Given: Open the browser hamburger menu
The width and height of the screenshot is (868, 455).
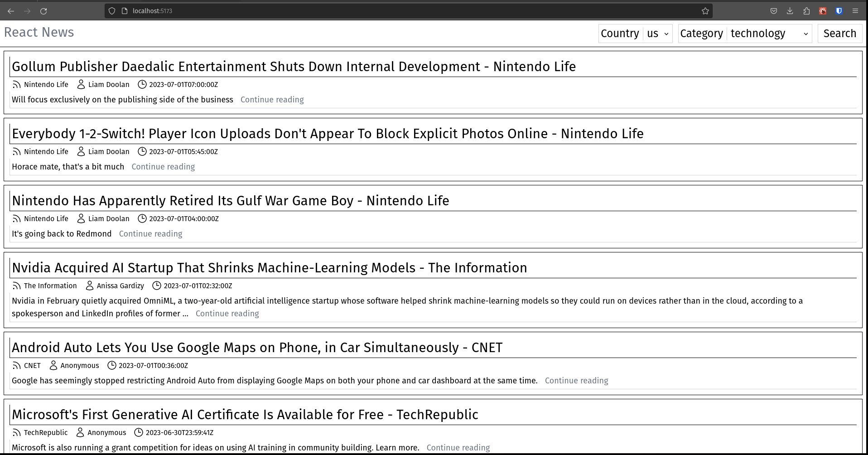Looking at the screenshot, I should [x=855, y=11].
